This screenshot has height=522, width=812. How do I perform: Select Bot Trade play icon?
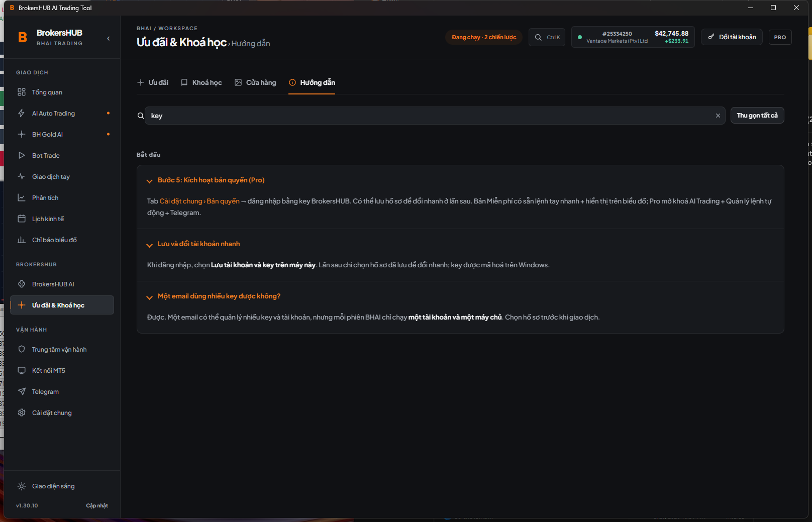coord(22,155)
